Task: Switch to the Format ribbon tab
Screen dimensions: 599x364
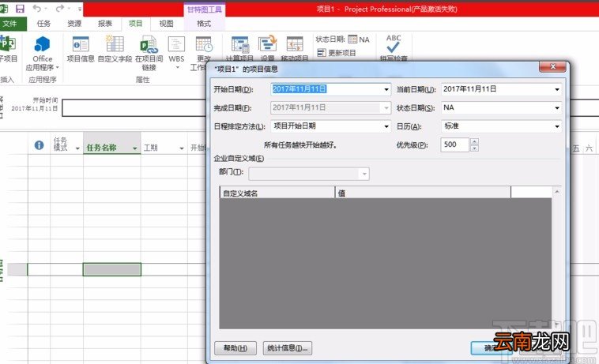Action: pos(204,24)
